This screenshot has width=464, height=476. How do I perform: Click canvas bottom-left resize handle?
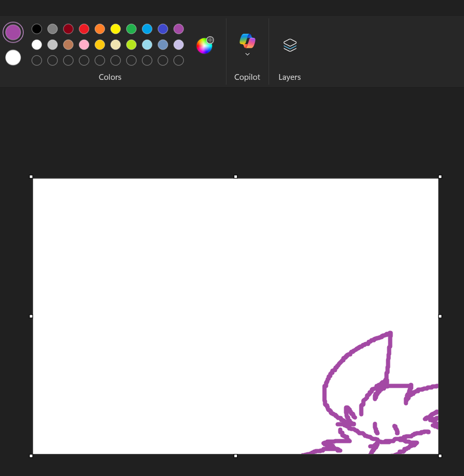coord(31,456)
